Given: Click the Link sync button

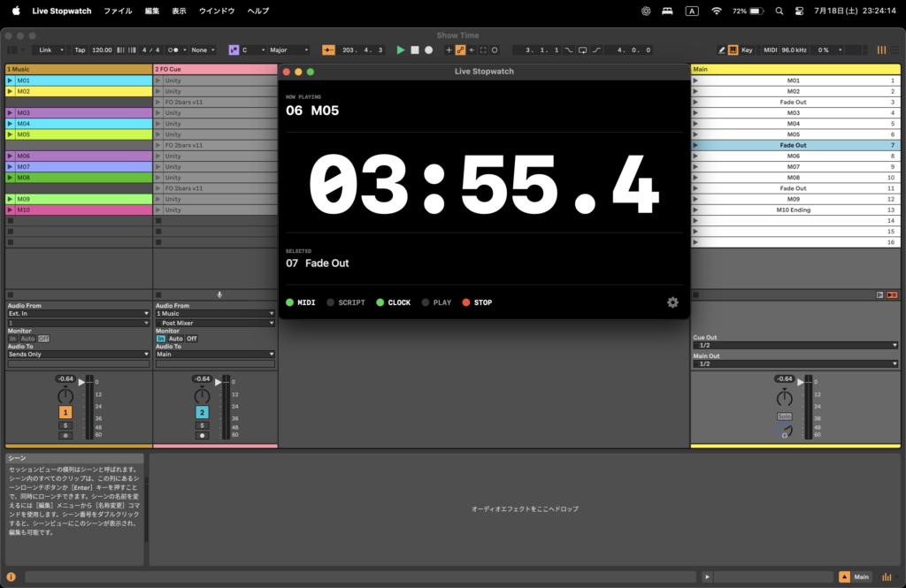Looking at the screenshot, I should pos(45,50).
